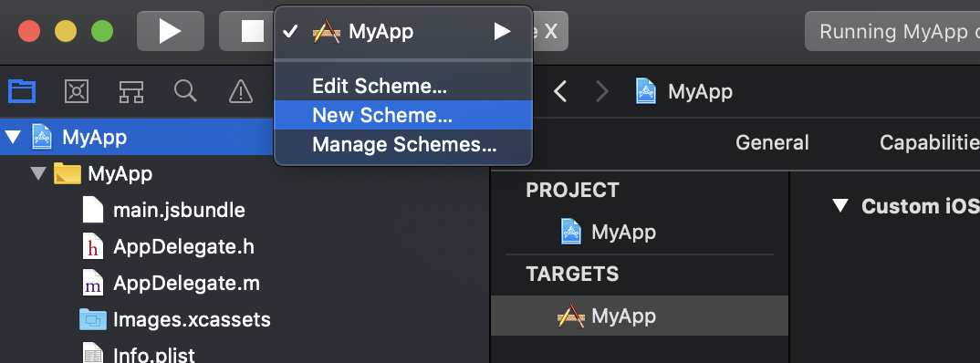Run the app with the Play button
980x363 pixels.
[x=170, y=31]
